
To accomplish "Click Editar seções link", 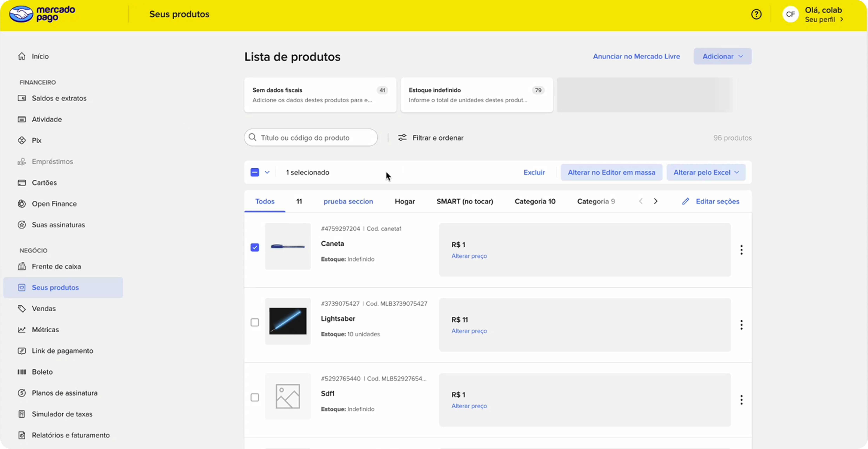I will point(717,201).
